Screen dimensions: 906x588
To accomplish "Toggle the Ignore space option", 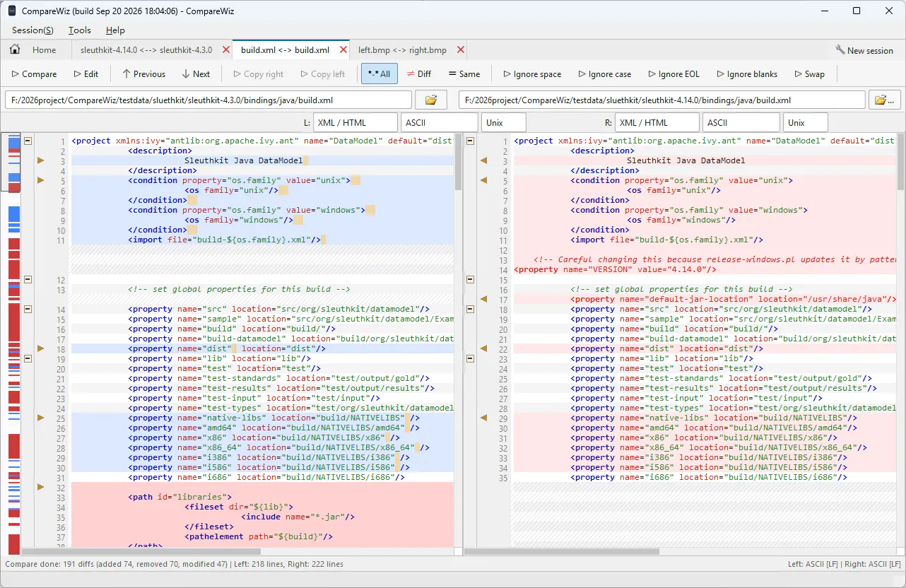I will (532, 74).
